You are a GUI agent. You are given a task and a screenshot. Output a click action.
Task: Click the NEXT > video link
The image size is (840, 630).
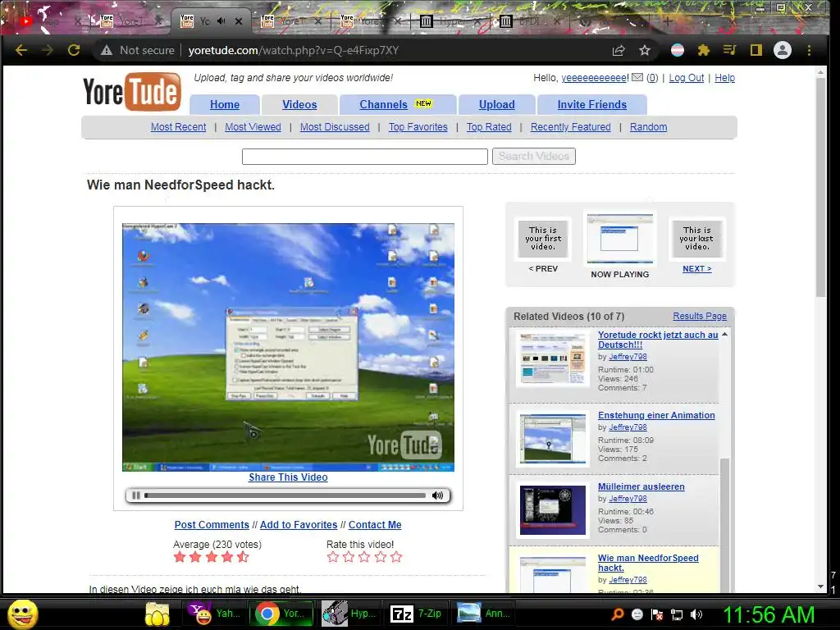point(697,269)
